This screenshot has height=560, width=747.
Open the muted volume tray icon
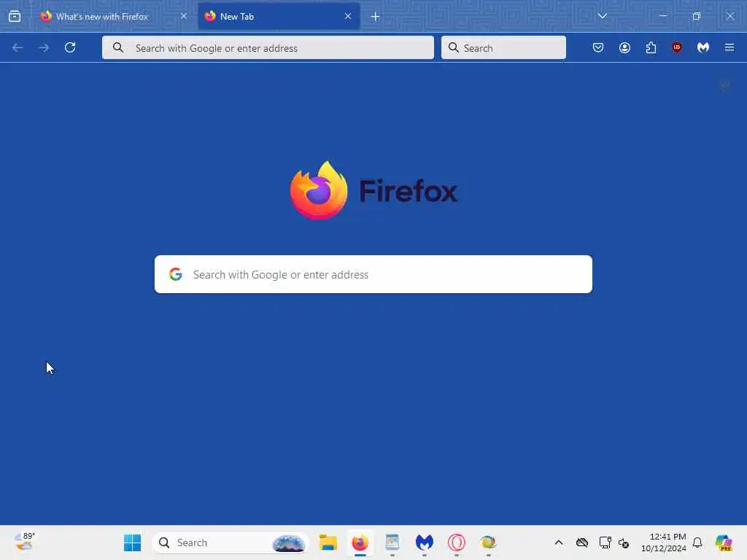click(x=624, y=542)
